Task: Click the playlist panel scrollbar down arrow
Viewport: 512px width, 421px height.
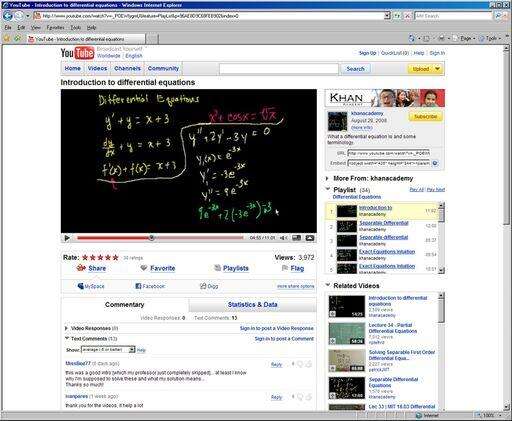Action: click(x=441, y=270)
